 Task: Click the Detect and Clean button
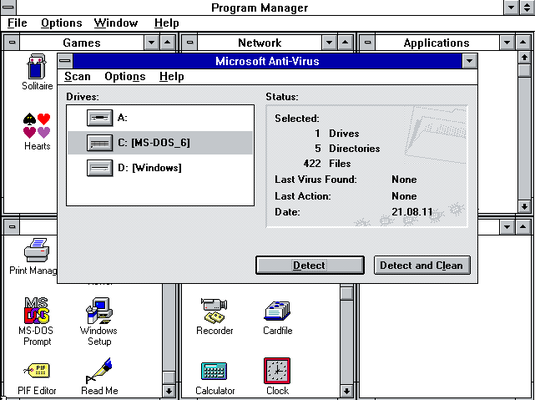(x=422, y=265)
